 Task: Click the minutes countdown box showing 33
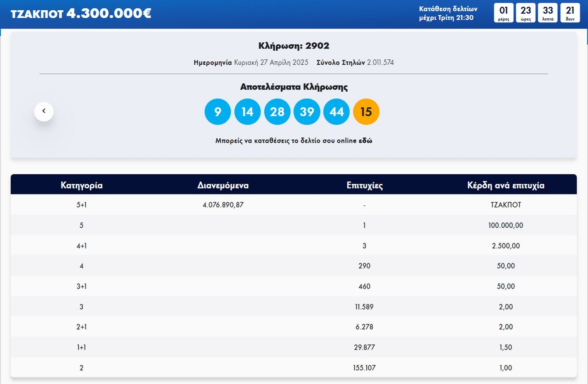(x=548, y=13)
